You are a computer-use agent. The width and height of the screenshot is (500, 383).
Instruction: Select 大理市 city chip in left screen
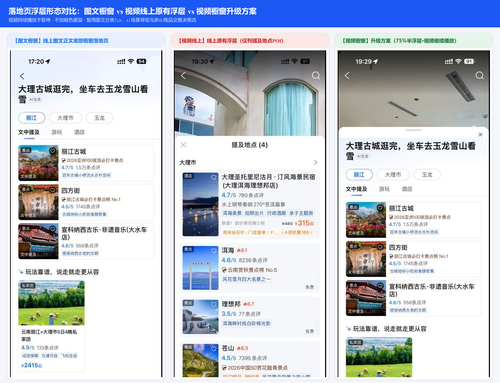coord(65,118)
